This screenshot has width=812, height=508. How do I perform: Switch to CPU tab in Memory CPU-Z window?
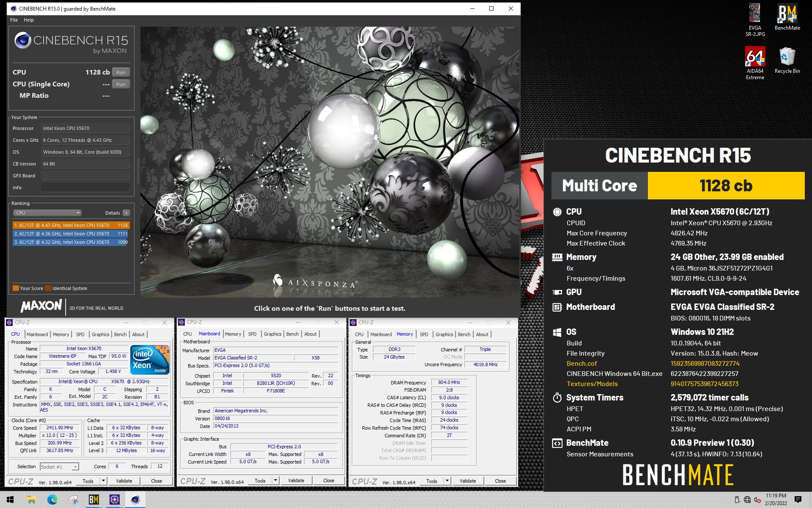click(x=359, y=334)
